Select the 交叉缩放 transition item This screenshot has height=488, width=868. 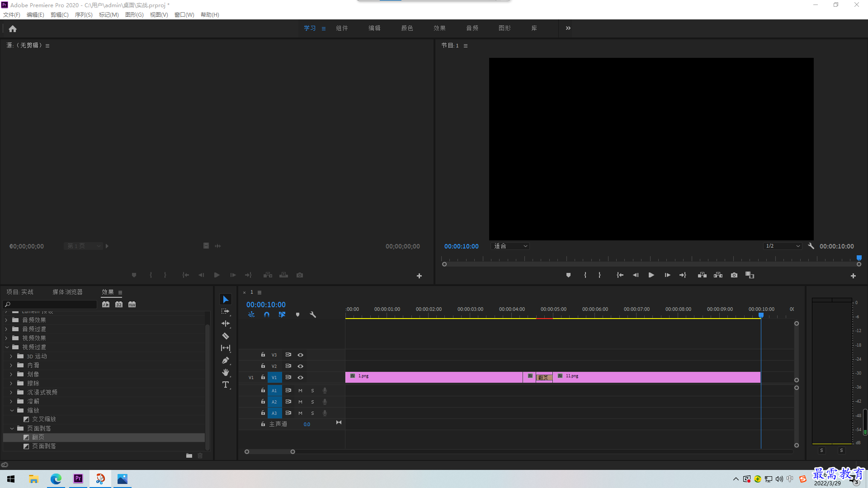(44, 419)
